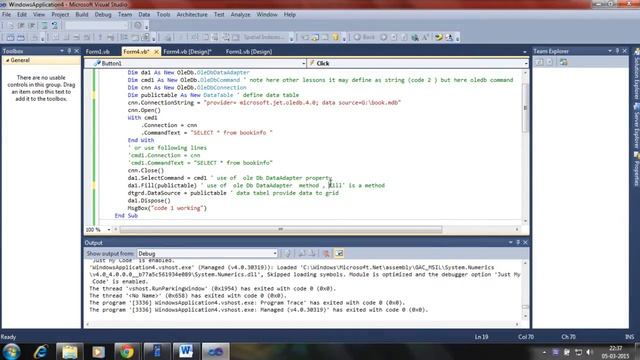The image size is (640, 360).
Task: Open the Button1 class name dropdown
Action: point(303,63)
